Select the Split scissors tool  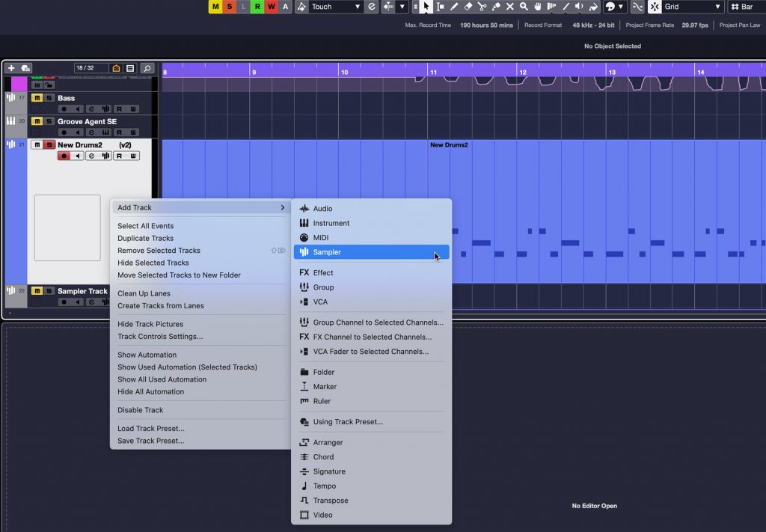pyautogui.click(x=483, y=7)
